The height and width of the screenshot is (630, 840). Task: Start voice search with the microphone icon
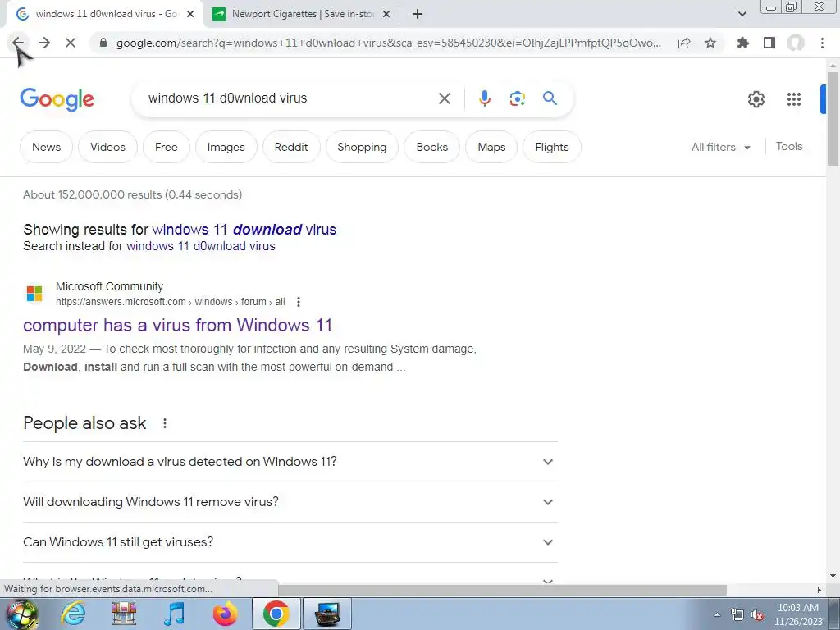click(485, 98)
